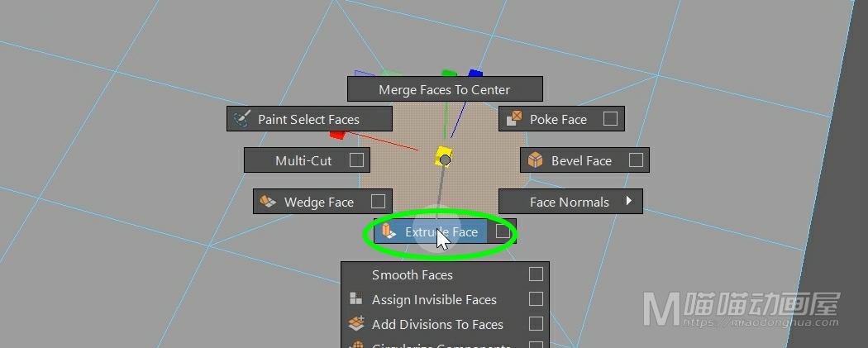
Task: Click the Bevel Face cube icon
Action: coord(535,160)
